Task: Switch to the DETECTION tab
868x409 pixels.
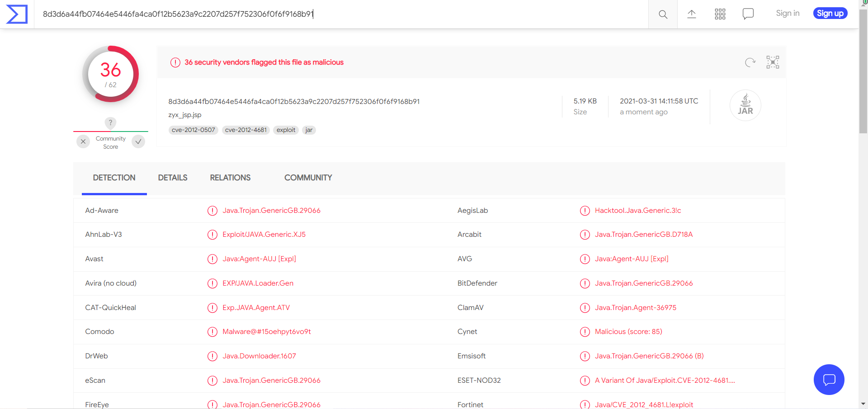Action: 114,178
